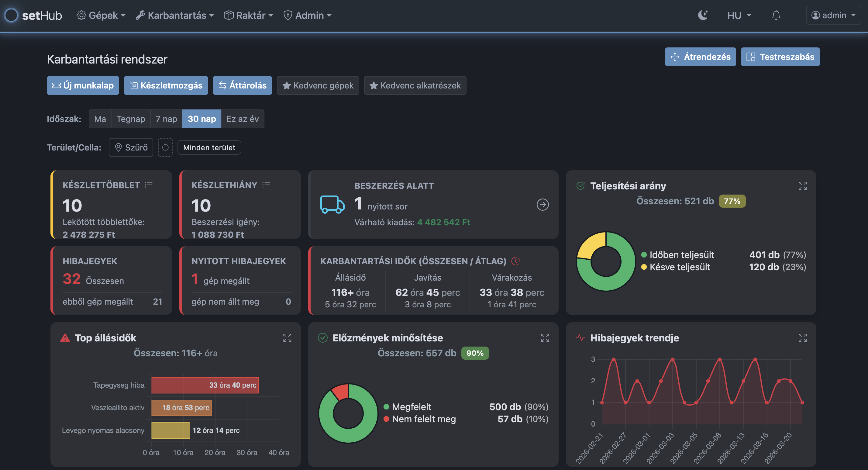Open Készlethiány list icon
This screenshot has height=470, width=868.
pyautogui.click(x=266, y=185)
